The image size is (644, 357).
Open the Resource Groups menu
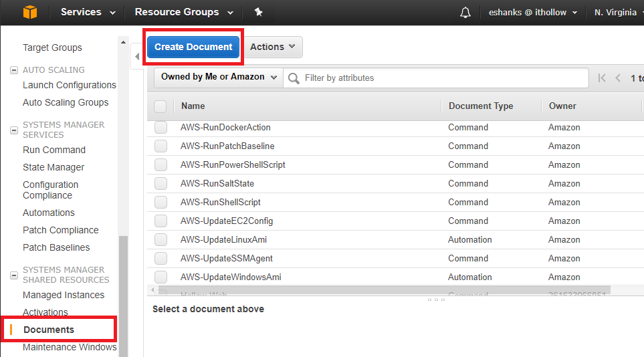click(x=183, y=12)
